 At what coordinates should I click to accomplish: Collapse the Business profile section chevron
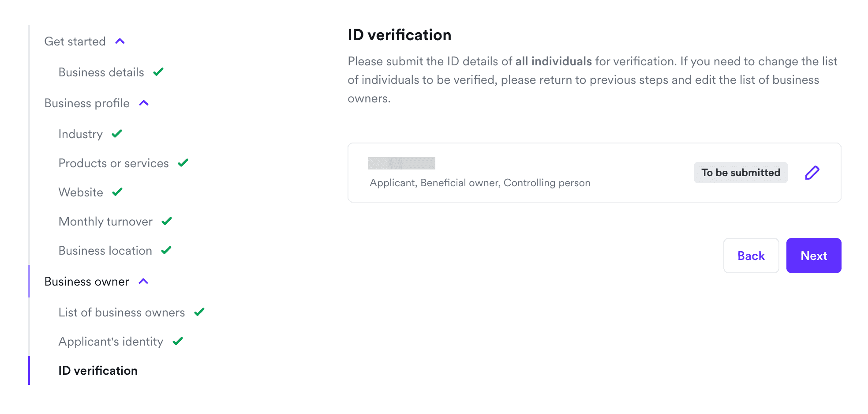[x=144, y=103]
